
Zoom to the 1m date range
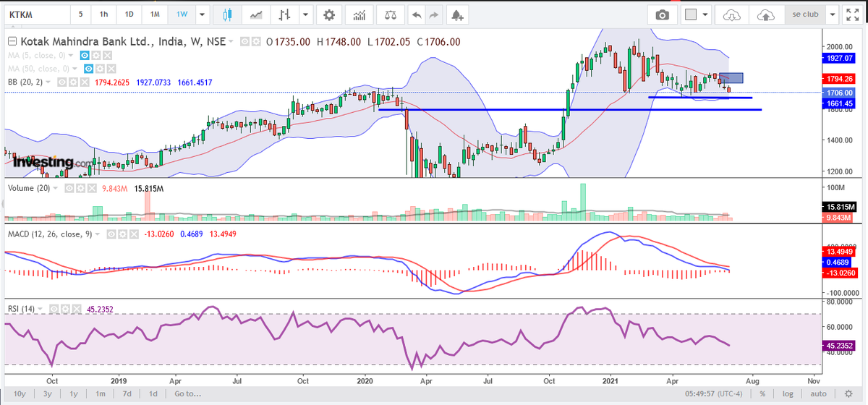[x=100, y=393]
